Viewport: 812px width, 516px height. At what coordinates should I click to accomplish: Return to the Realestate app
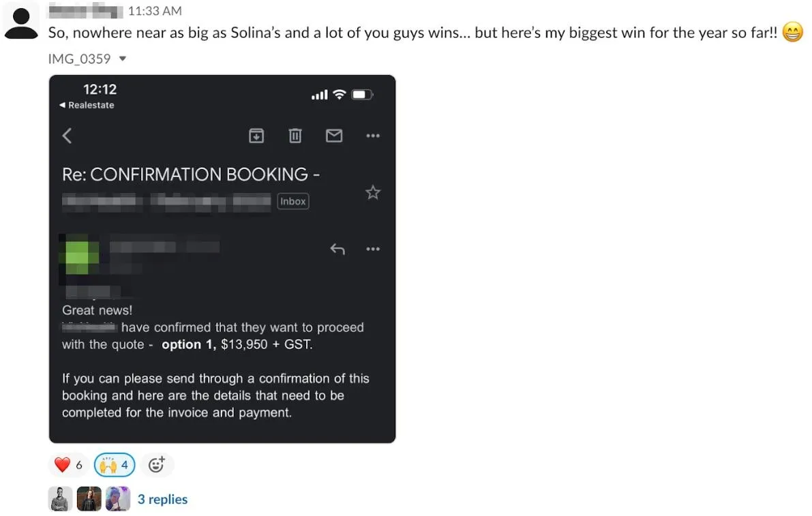[87, 105]
